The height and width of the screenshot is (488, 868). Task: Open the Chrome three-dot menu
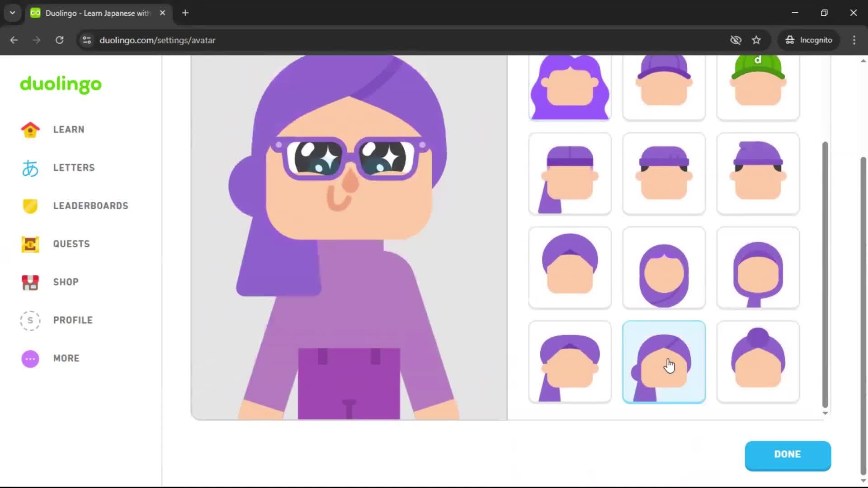tap(854, 40)
